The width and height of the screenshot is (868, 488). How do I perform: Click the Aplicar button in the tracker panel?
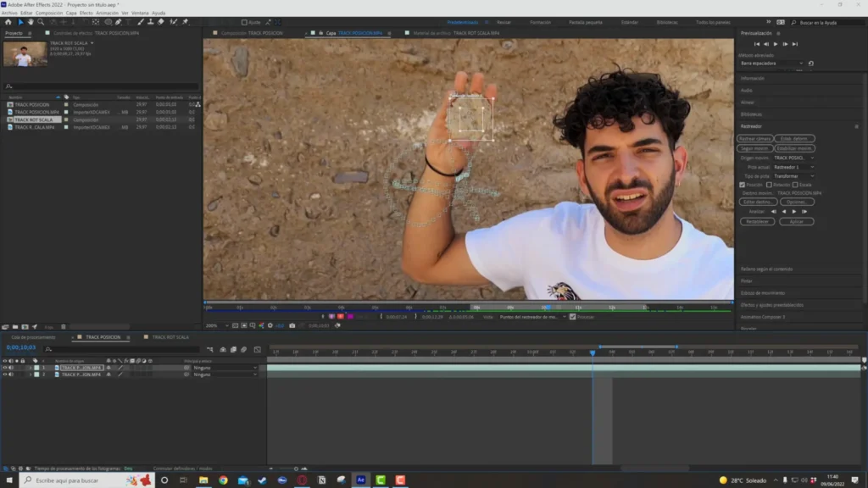pos(796,221)
